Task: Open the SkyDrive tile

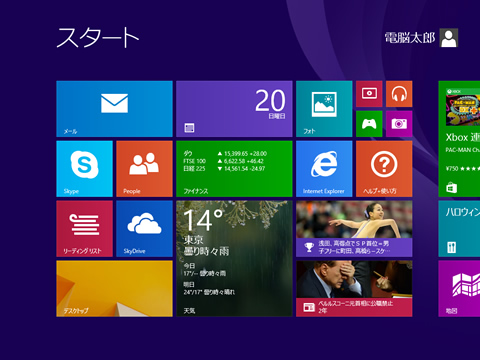Action: pos(144,229)
